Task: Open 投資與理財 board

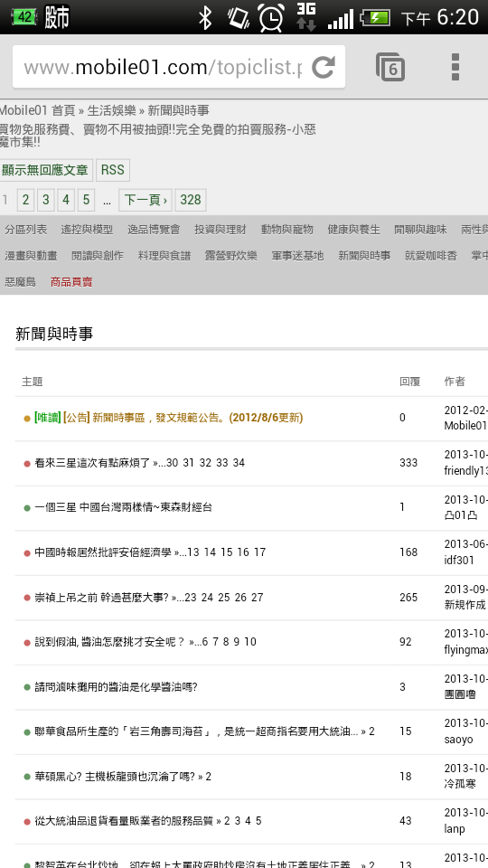Action: coord(221,229)
